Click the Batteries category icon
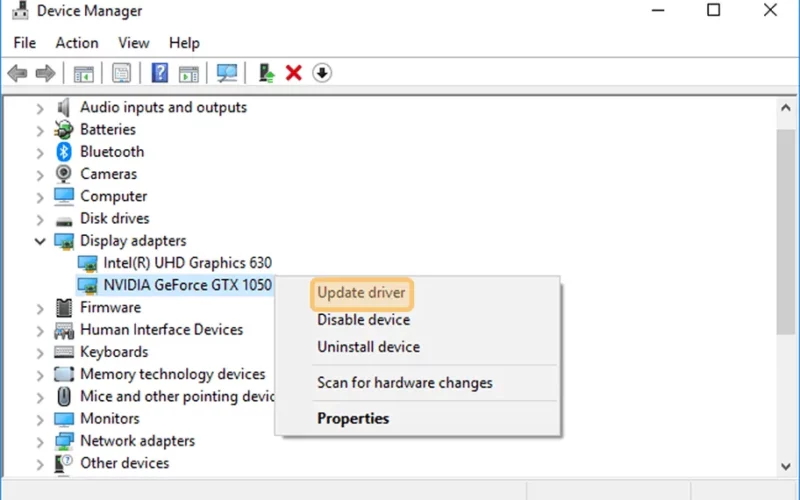Image resolution: width=800 pixels, height=500 pixels. [64, 130]
